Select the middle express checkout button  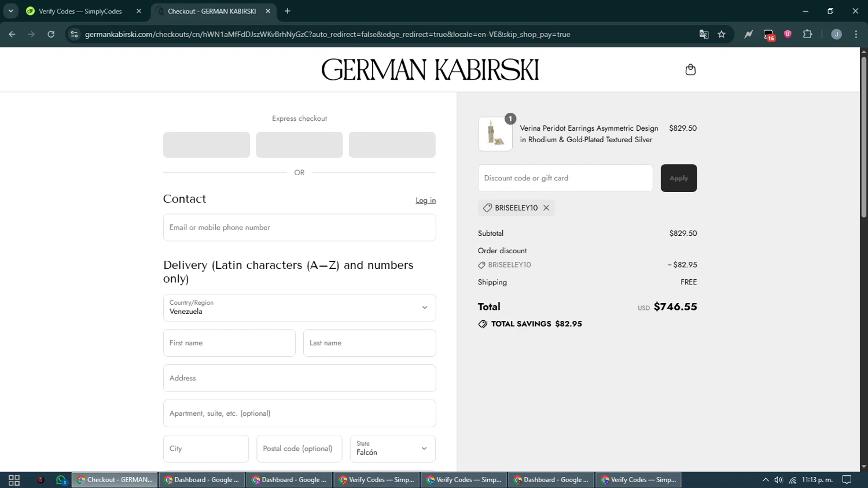click(299, 145)
